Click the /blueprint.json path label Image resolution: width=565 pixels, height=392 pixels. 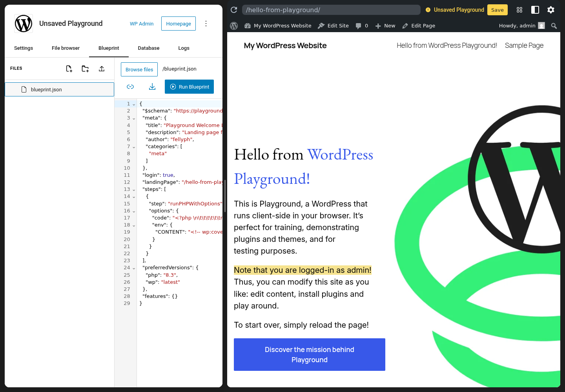click(x=179, y=69)
